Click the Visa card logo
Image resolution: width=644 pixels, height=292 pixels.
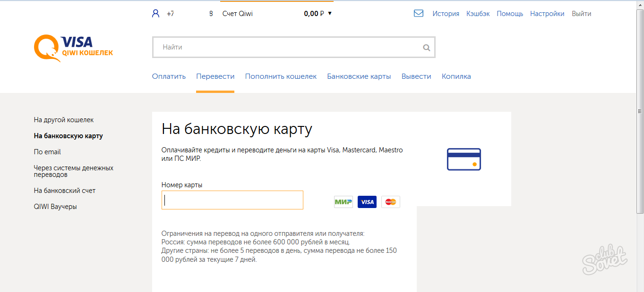367,202
